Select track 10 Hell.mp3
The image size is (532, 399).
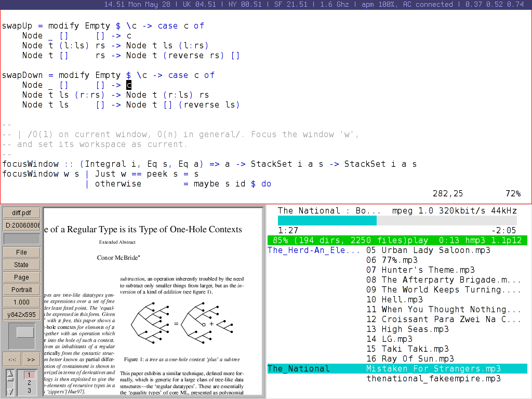[x=395, y=299]
